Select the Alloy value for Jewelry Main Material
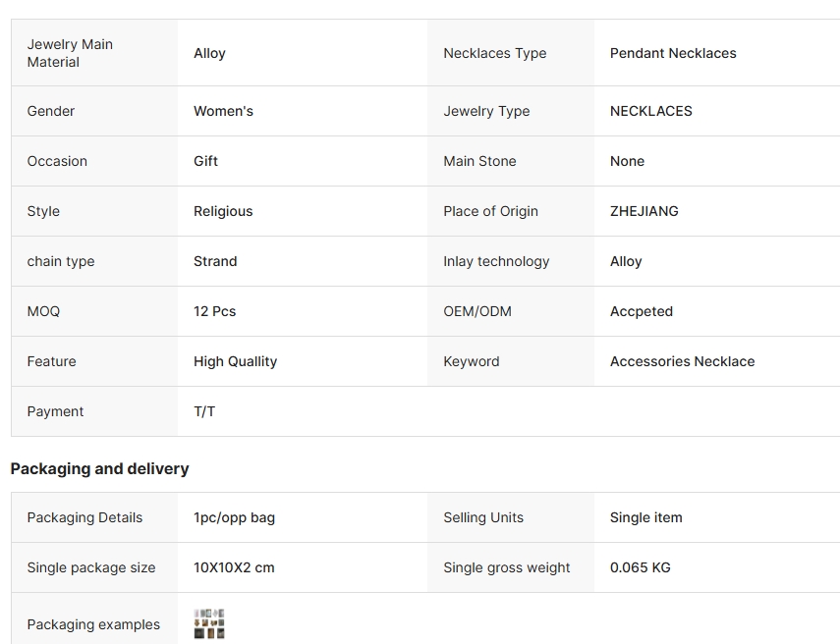This screenshot has width=840, height=644. tap(209, 53)
